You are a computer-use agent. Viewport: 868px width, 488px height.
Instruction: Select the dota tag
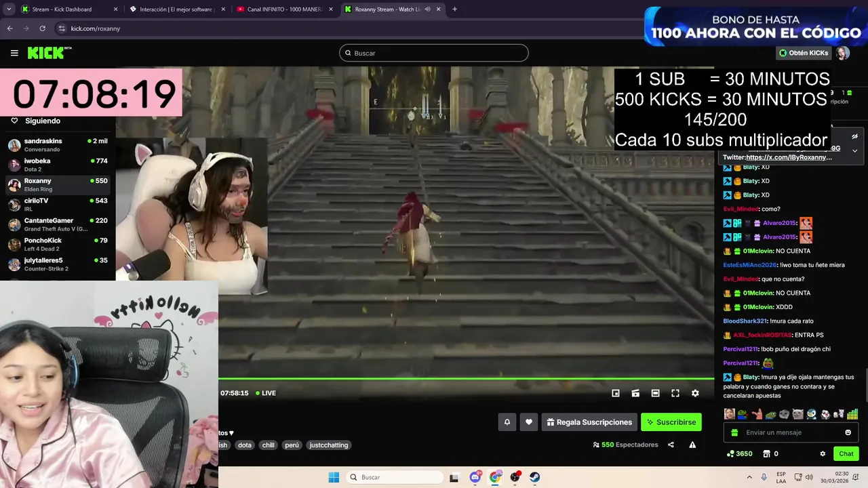[245, 445]
